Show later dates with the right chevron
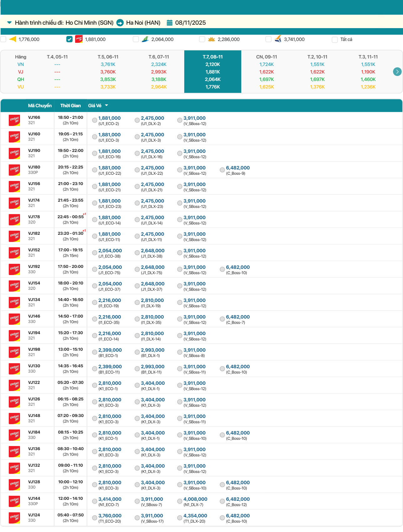403x532 pixels. (x=397, y=72)
